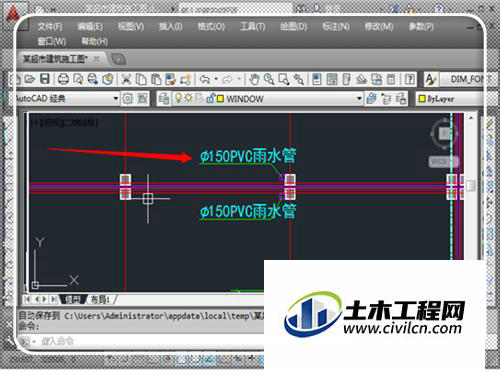Open 插入(I) menu
The height and width of the screenshot is (370, 500).
(x=170, y=26)
